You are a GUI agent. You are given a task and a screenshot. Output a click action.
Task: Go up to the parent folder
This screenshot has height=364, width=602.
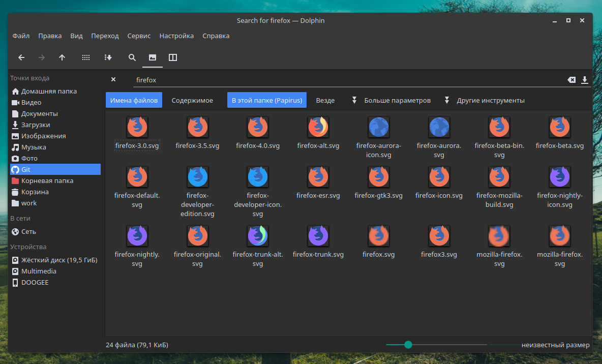(62, 57)
